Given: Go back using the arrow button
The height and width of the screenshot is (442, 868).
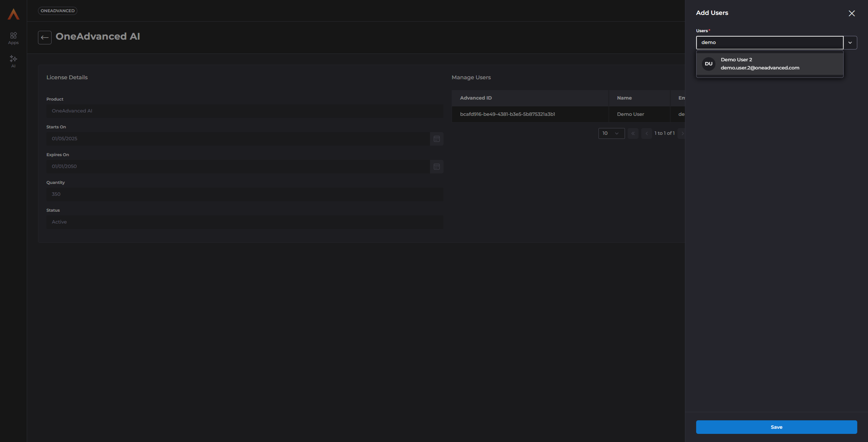Looking at the screenshot, I should point(45,38).
